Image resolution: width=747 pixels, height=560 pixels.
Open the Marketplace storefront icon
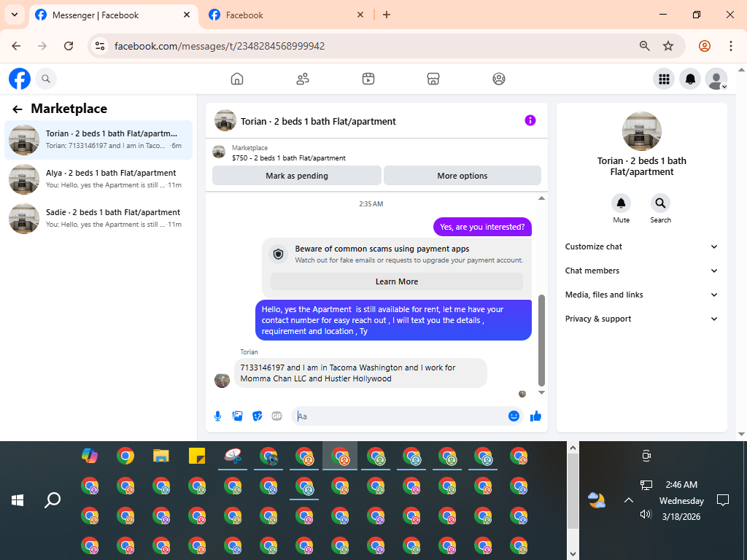tap(433, 79)
